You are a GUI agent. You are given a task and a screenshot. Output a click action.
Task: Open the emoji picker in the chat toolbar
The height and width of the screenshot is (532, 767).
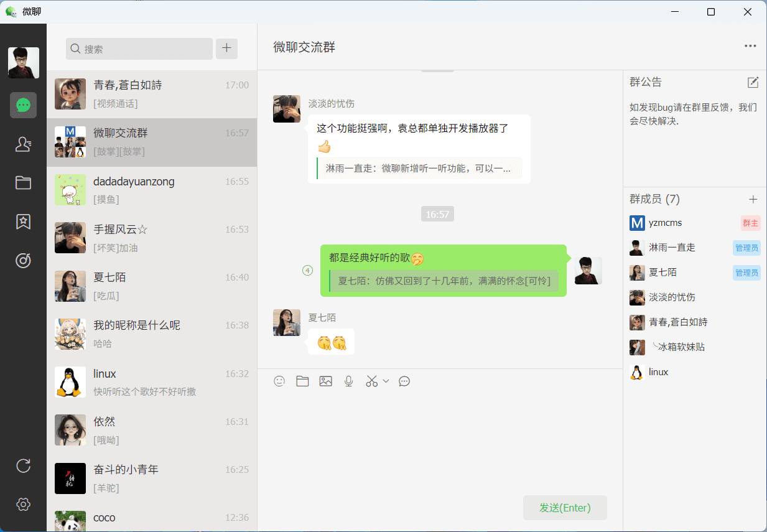click(x=279, y=381)
